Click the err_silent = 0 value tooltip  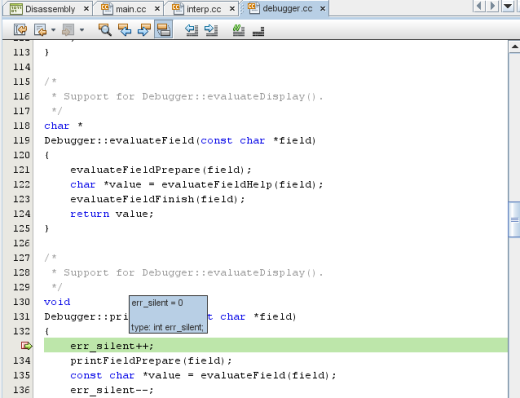tap(157, 303)
